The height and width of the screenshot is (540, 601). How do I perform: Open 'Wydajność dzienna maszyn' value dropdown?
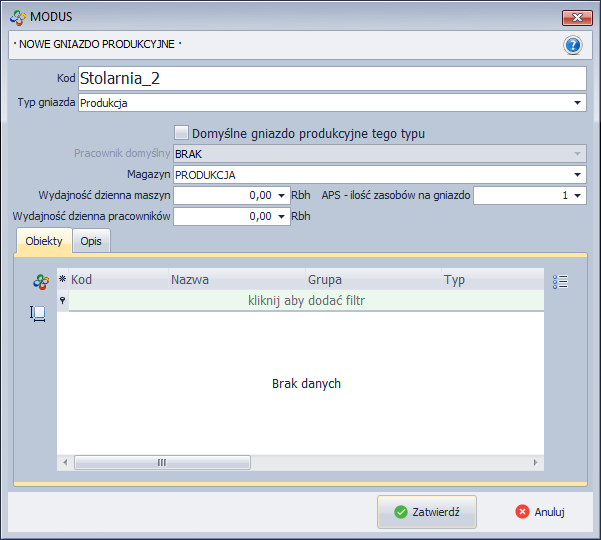click(x=281, y=196)
